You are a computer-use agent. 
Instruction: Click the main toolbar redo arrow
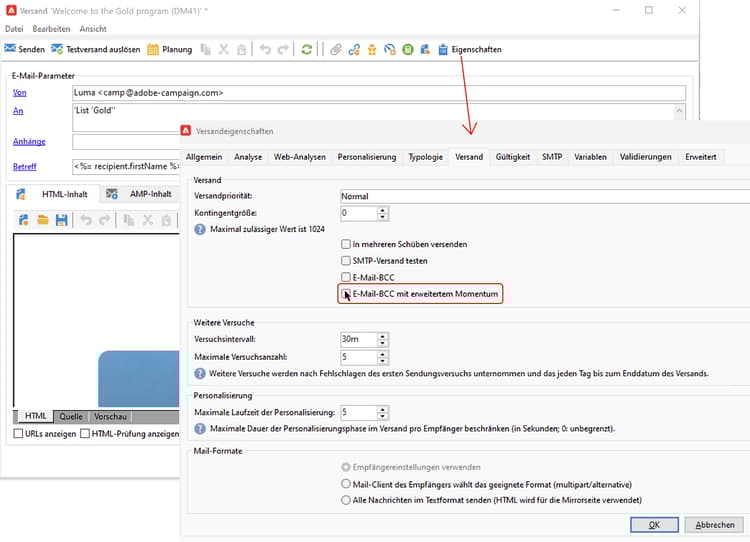pyautogui.click(x=283, y=49)
